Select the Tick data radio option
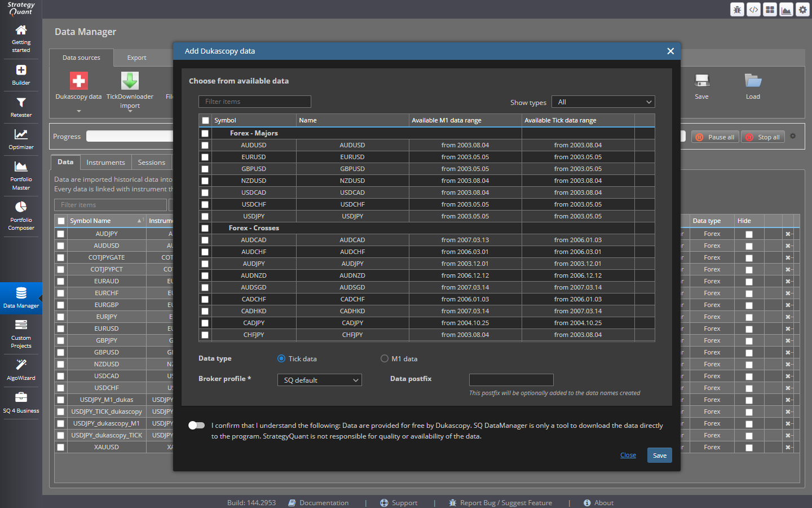Image resolution: width=812 pixels, height=508 pixels. tap(281, 358)
